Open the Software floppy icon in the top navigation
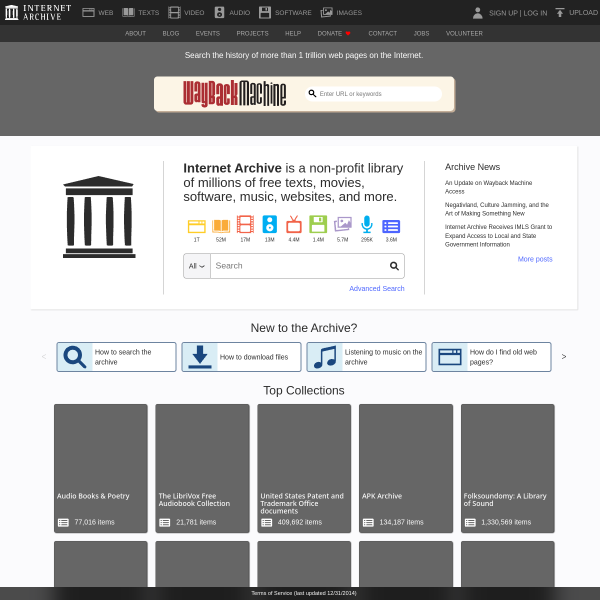600x600 pixels. pos(265,13)
